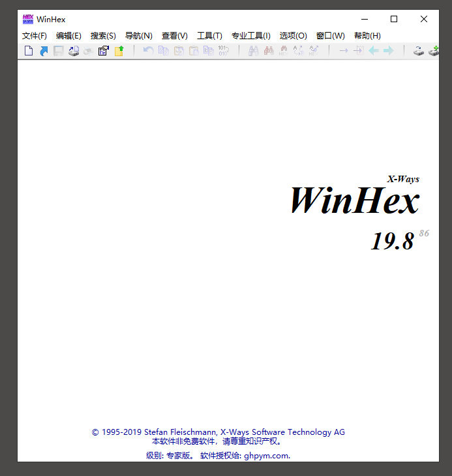Open the 工具(T) menu
The height and width of the screenshot is (476, 452).
click(x=209, y=36)
